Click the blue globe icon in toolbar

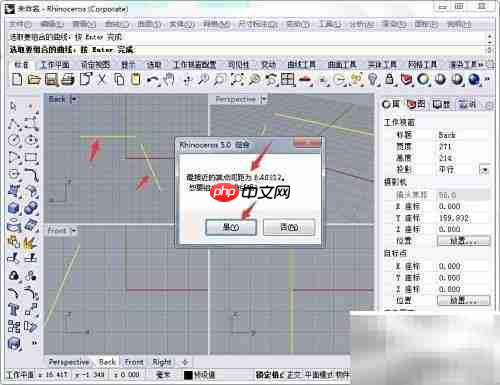(x=474, y=80)
